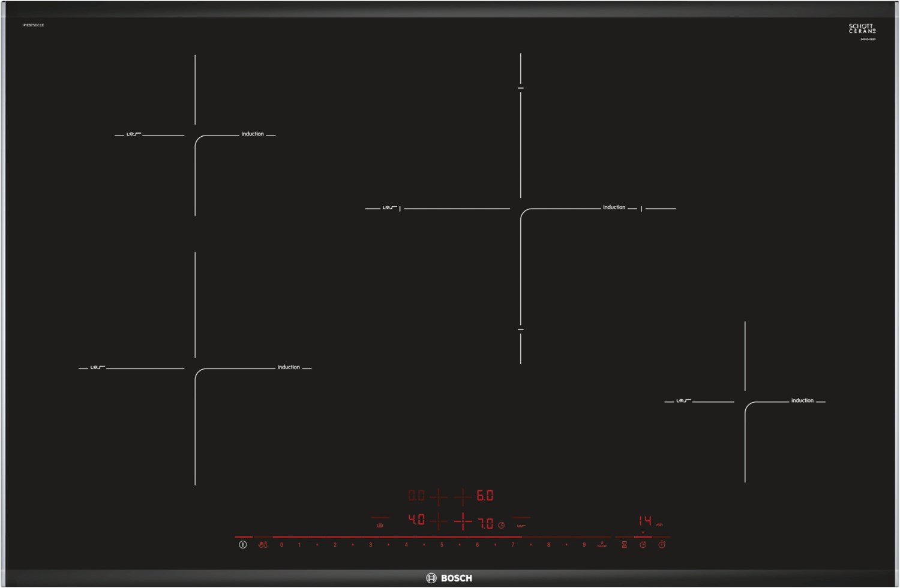Toggle the childproof/wipe lock icon
Screen dimensions: 900x588
pos(263,545)
